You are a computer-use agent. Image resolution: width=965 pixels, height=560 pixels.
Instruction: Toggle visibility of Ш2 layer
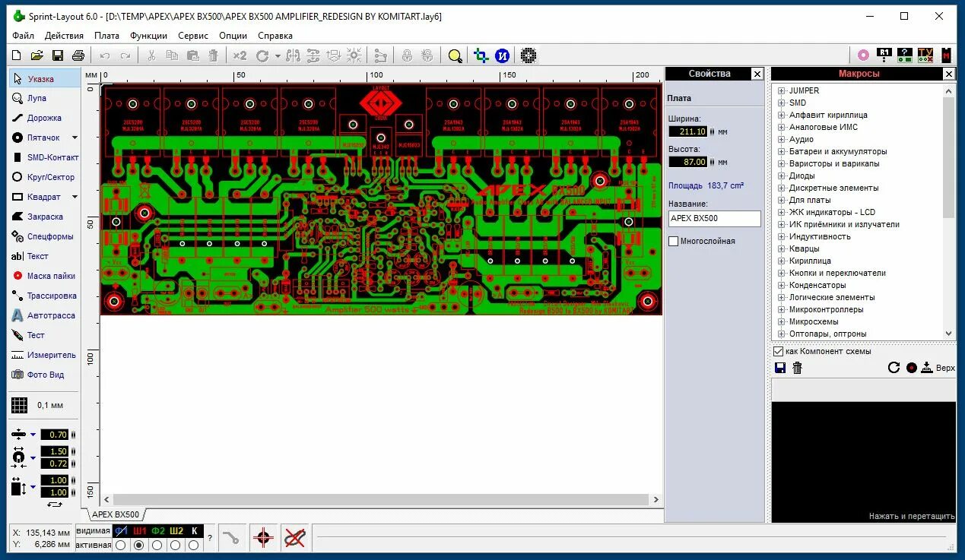pyautogui.click(x=176, y=530)
